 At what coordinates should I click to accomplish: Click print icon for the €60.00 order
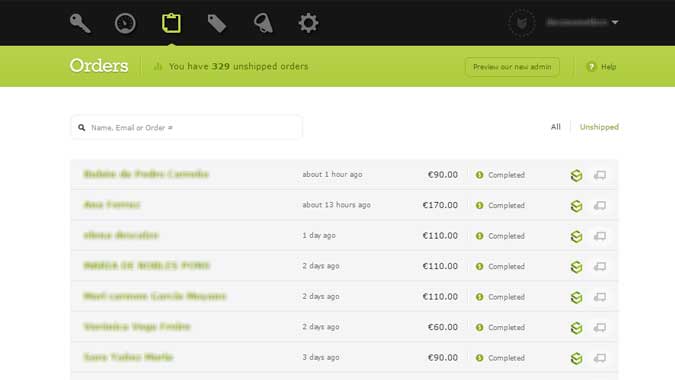(600, 328)
